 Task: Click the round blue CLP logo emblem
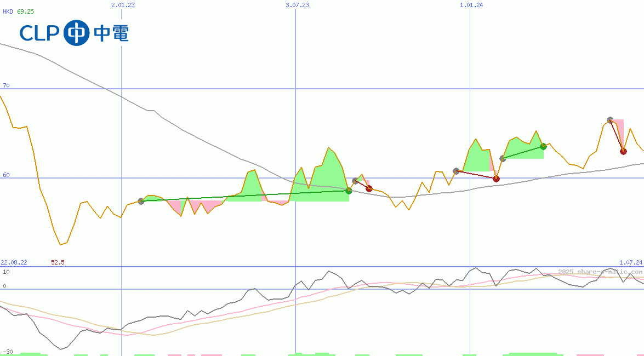click(76, 32)
